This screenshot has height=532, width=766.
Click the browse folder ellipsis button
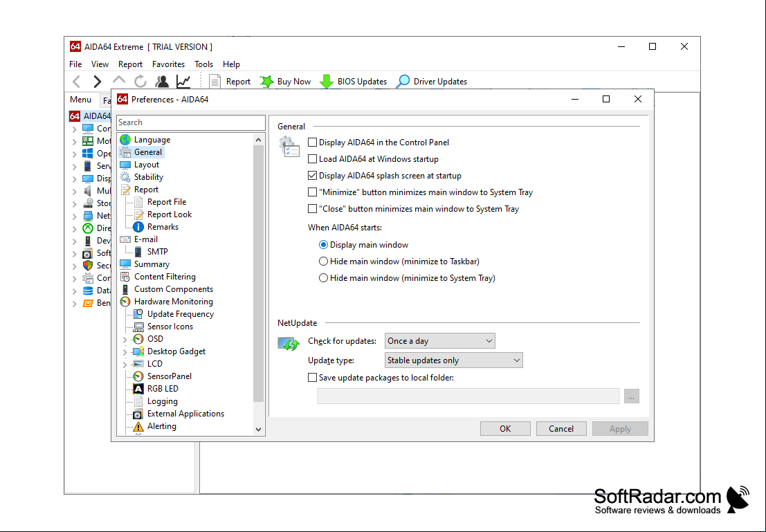(631, 396)
